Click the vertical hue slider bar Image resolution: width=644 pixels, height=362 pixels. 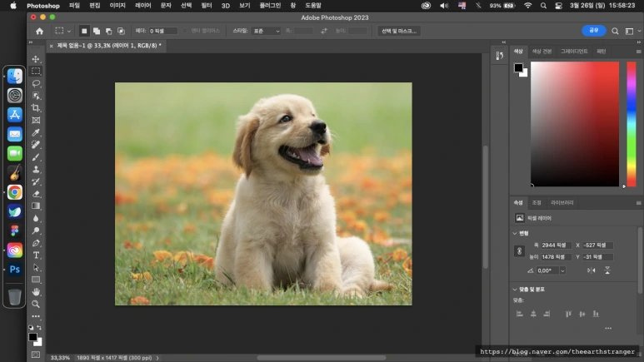point(632,123)
